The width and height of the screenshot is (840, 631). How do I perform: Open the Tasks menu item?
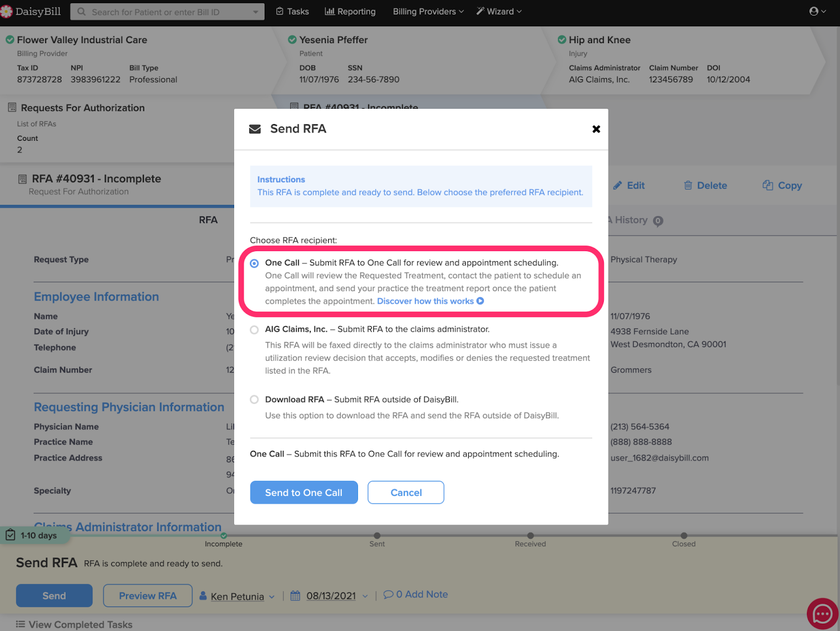(292, 12)
